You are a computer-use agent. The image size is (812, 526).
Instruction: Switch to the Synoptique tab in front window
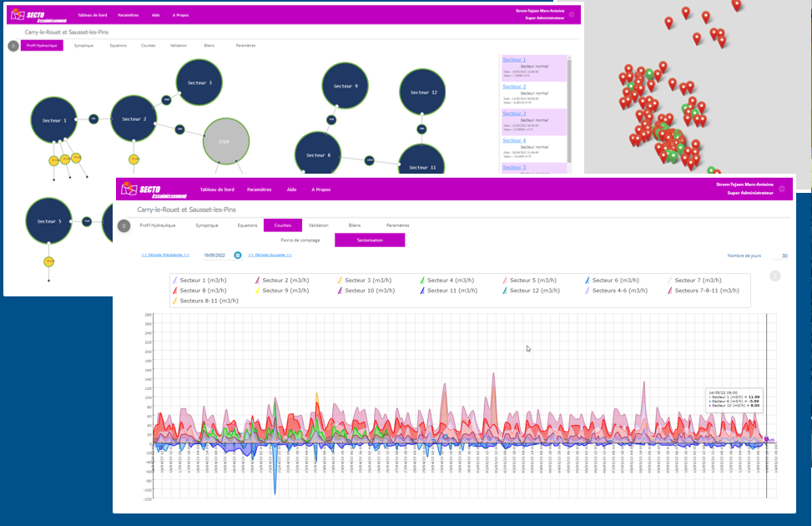207,225
